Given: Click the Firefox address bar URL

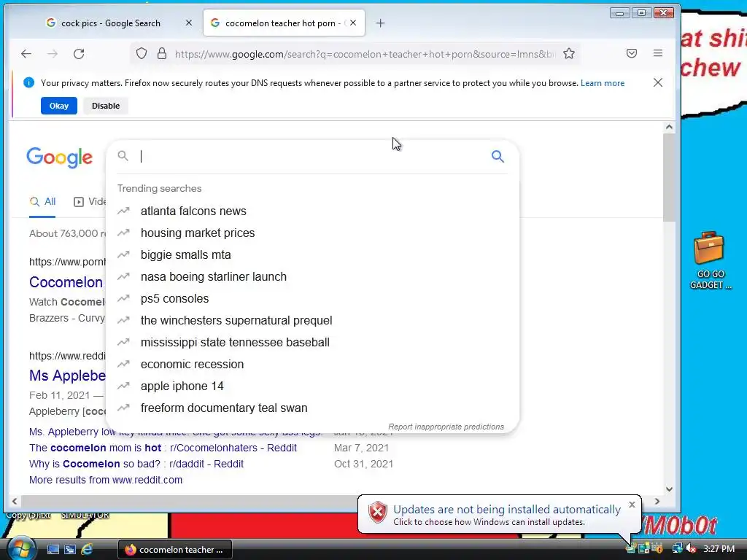Looking at the screenshot, I should [x=365, y=54].
